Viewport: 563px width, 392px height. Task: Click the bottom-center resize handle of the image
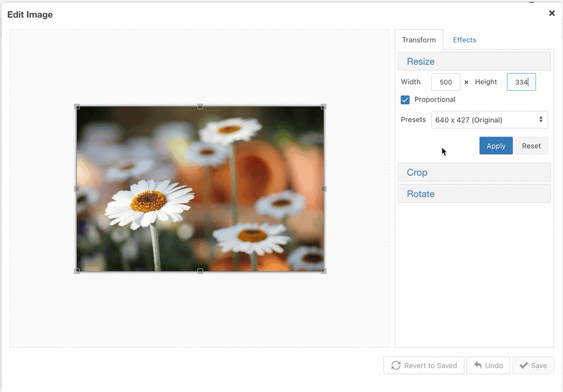pos(199,271)
